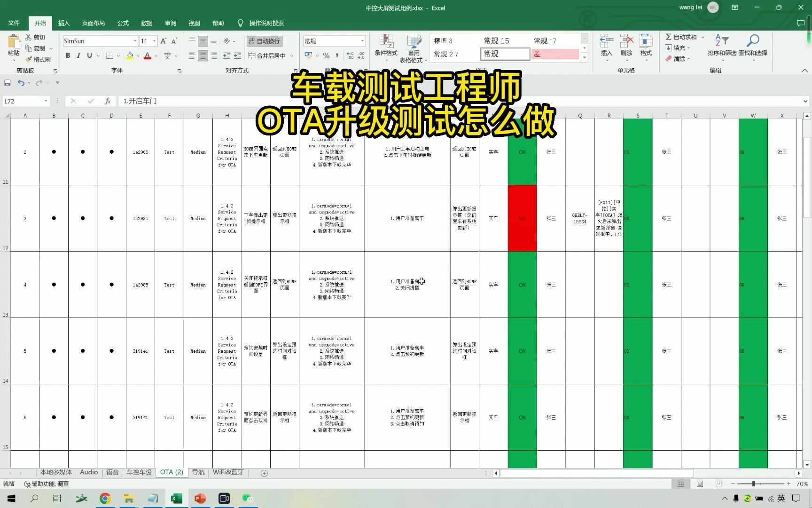Image resolution: width=812 pixels, height=508 pixels.
Task: Click the font color A icon
Action: (148, 56)
